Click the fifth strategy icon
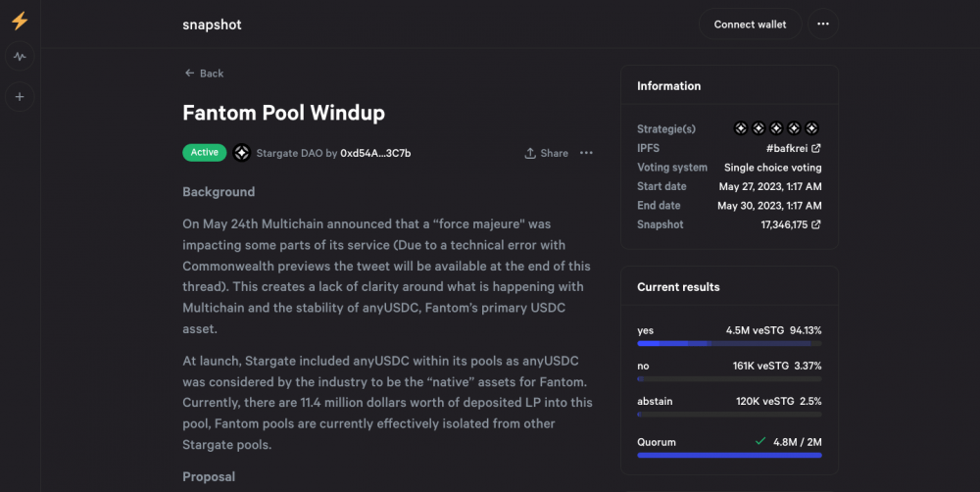This screenshot has width=980, height=492. coord(811,128)
